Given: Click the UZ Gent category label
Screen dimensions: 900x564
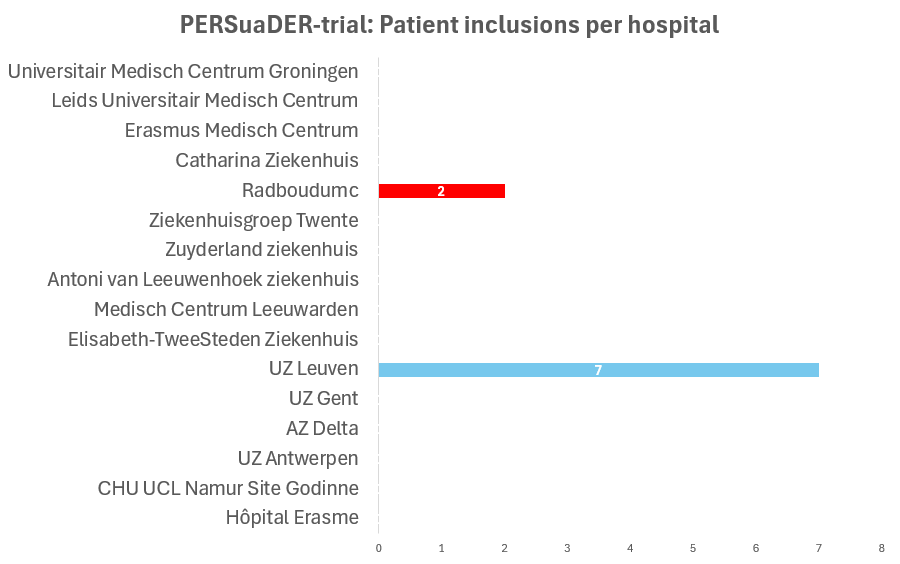Looking at the screenshot, I should click(323, 398).
